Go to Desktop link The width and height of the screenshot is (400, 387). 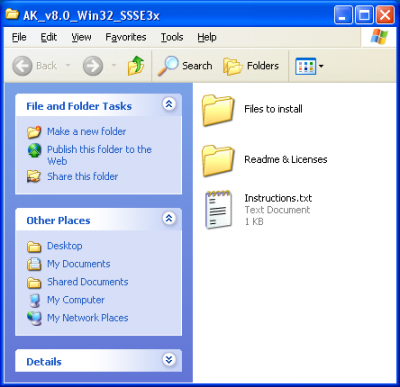(65, 246)
